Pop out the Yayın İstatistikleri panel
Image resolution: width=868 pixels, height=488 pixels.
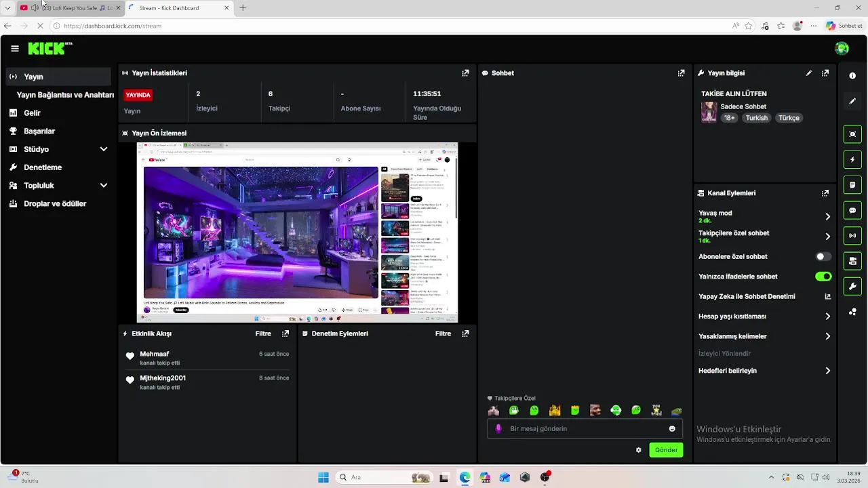(x=465, y=73)
